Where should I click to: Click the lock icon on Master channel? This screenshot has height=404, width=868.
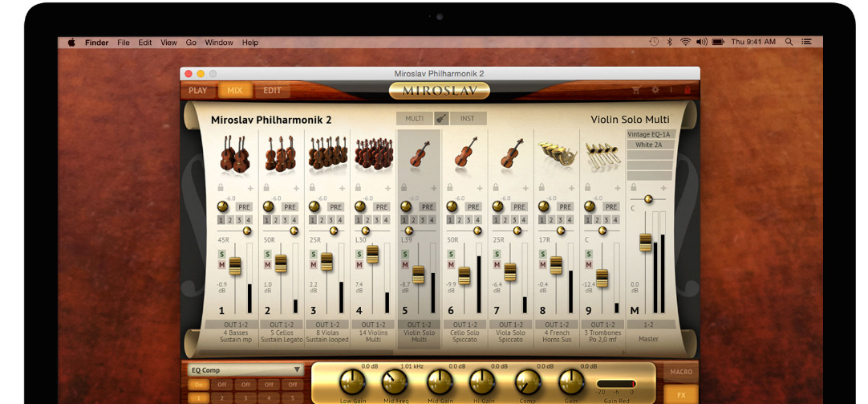tap(634, 188)
